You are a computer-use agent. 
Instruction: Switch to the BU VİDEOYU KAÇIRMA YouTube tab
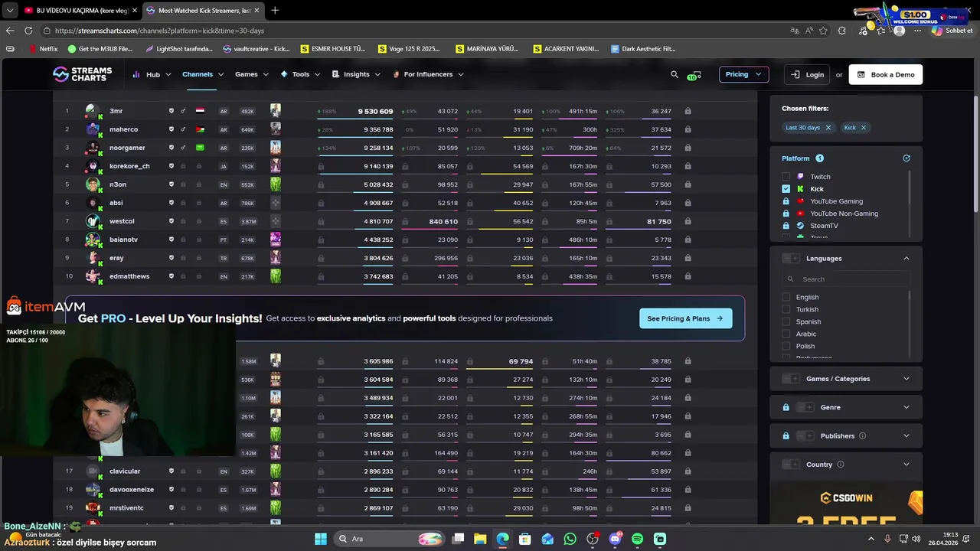(80, 10)
